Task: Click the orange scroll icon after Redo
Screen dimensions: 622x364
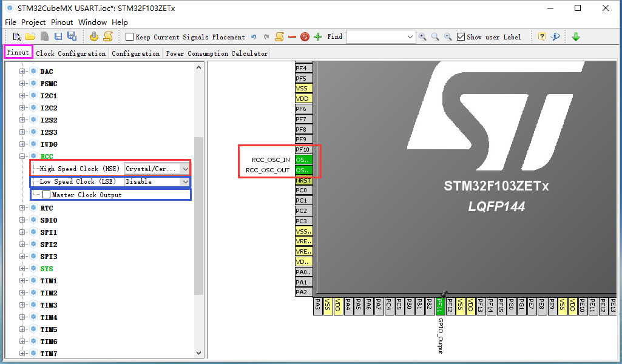Action: point(280,37)
